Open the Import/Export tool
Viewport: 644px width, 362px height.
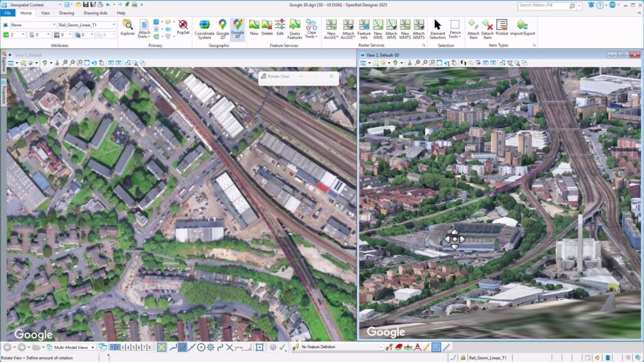[x=523, y=27]
